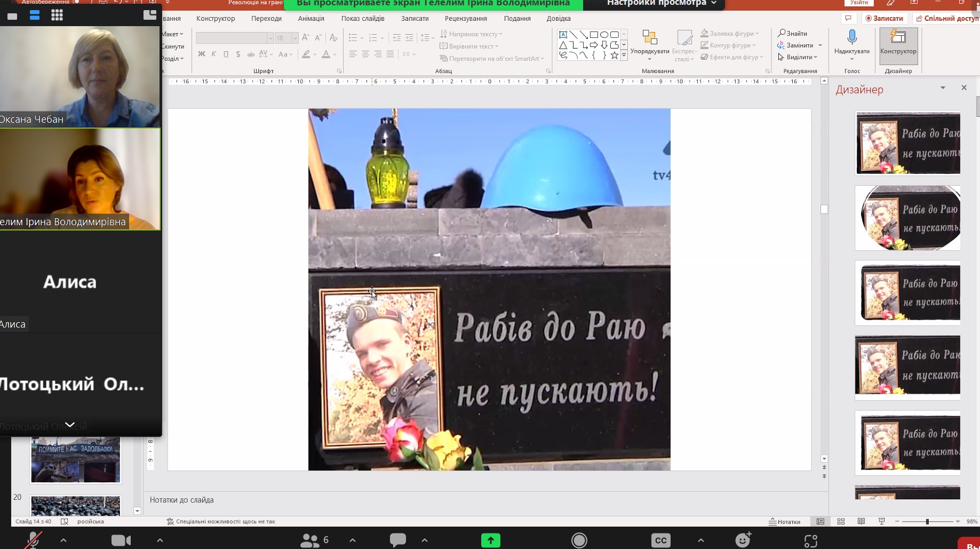Adjust the zoom slider in status bar
The height and width of the screenshot is (549, 980).
pos(927,521)
